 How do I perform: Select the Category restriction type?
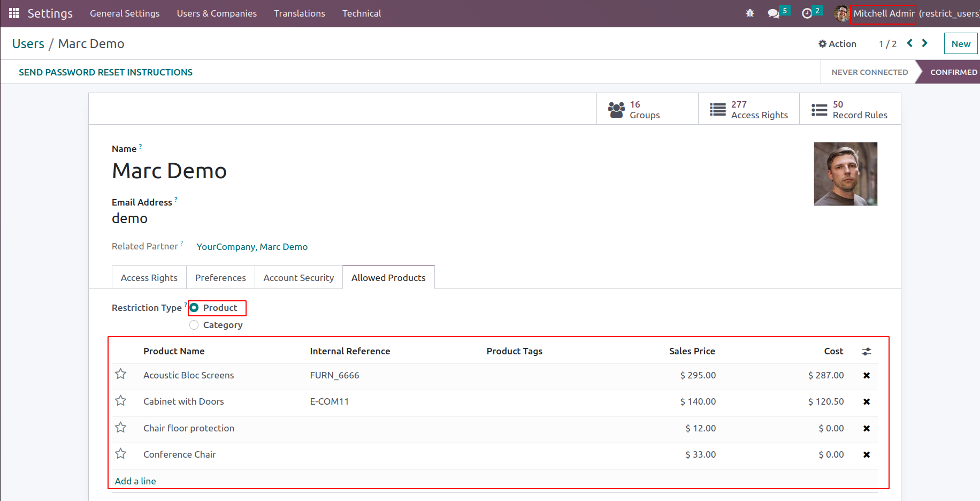(194, 325)
